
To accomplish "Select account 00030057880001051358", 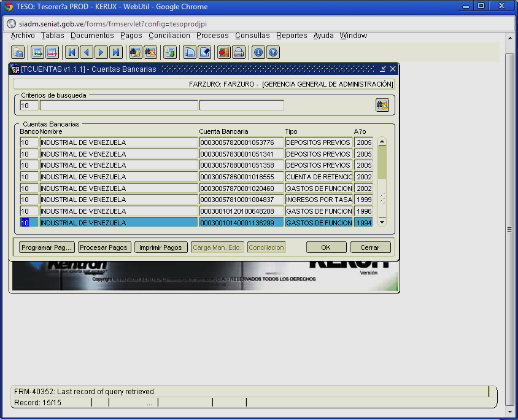I will point(241,165).
